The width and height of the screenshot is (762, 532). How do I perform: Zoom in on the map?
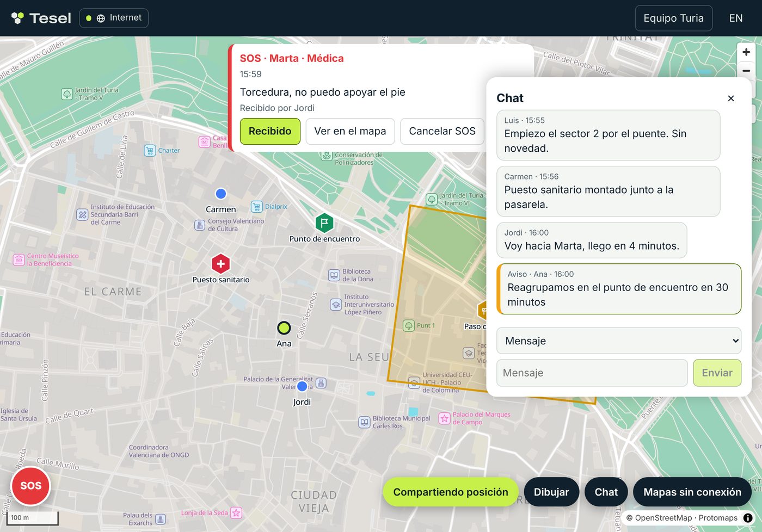(746, 52)
